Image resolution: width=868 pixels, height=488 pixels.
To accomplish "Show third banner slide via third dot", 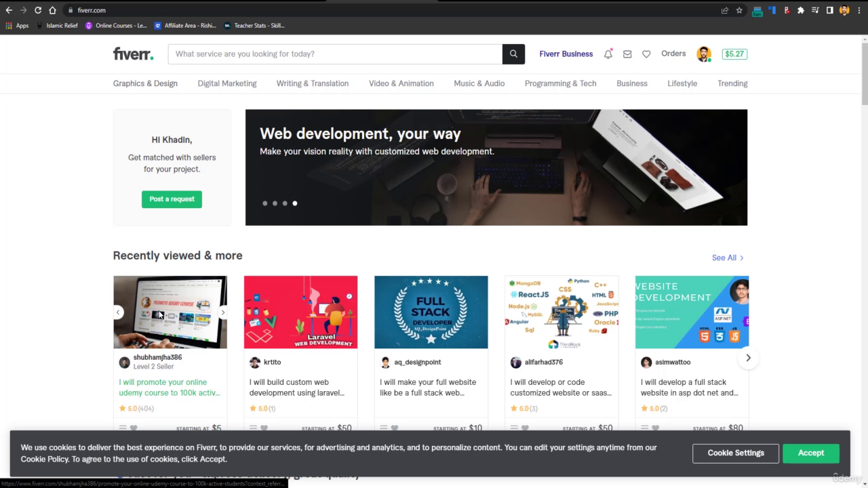I will (x=285, y=203).
